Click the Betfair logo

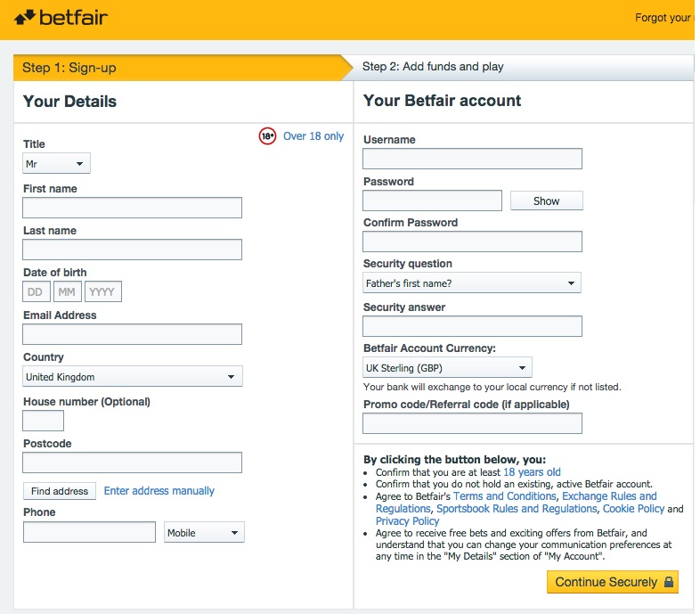[61, 18]
